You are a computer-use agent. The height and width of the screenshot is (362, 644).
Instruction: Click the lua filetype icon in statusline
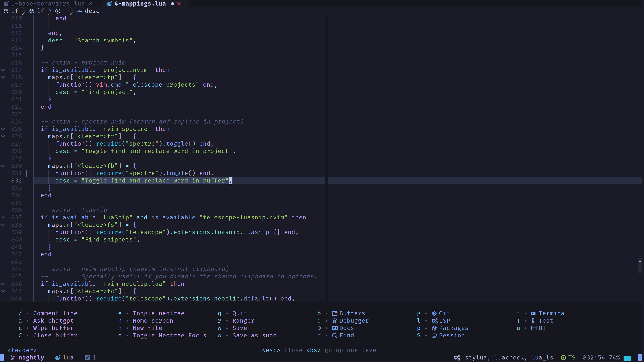coord(58,357)
